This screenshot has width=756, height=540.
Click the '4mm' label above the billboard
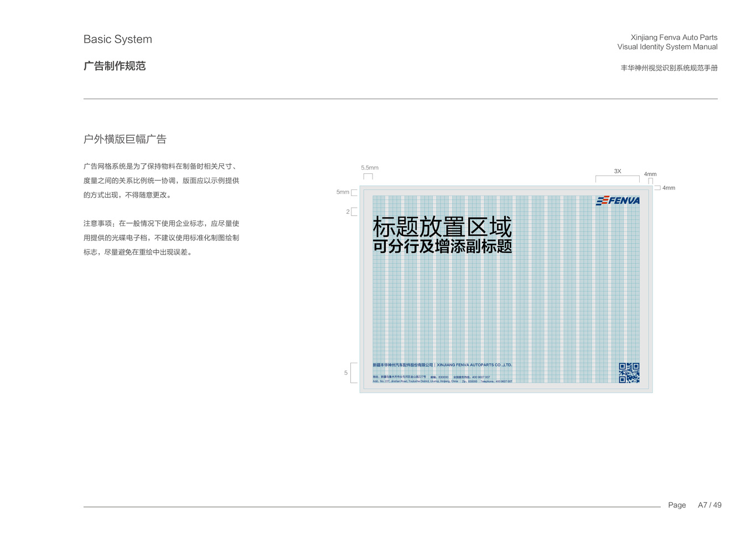tap(650, 174)
